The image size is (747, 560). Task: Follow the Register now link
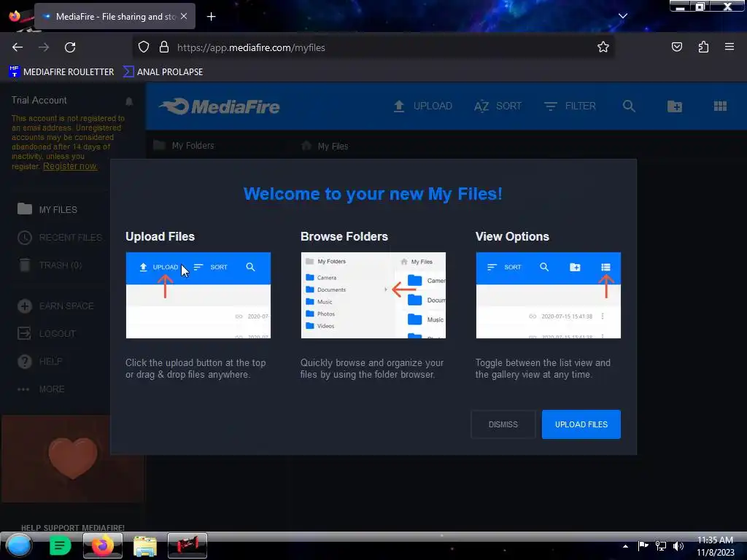point(70,166)
